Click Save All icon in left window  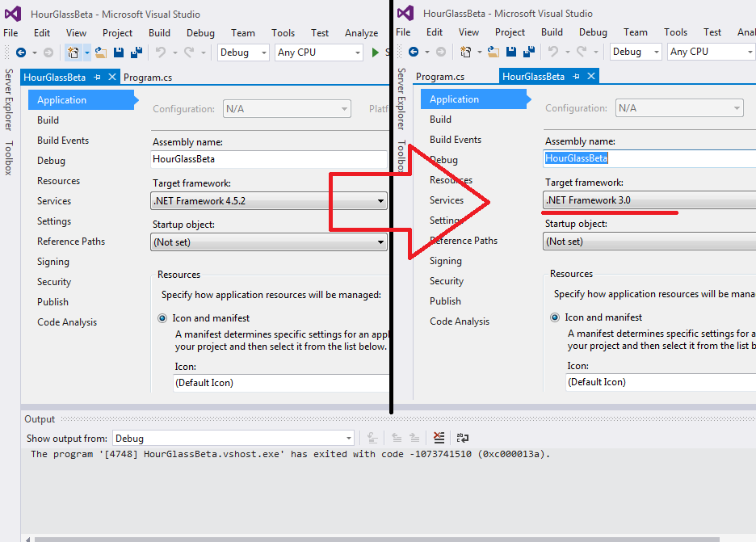click(x=136, y=52)
